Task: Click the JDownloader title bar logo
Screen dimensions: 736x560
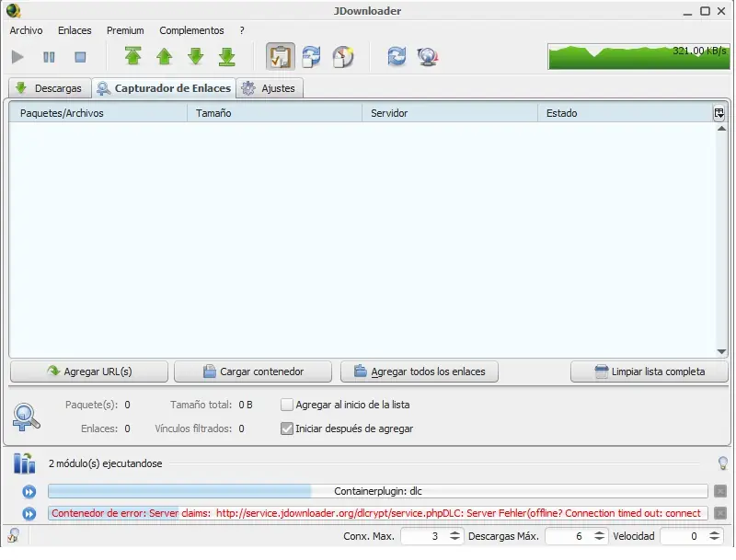Action: [14, 10]
